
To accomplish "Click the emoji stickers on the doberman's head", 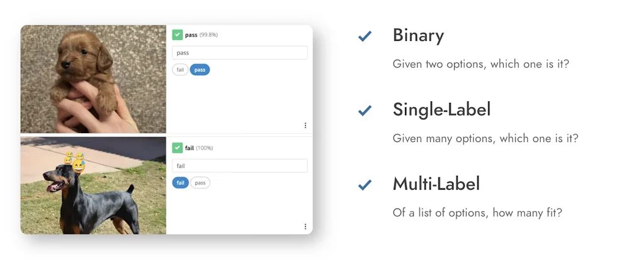I will 74,162.
